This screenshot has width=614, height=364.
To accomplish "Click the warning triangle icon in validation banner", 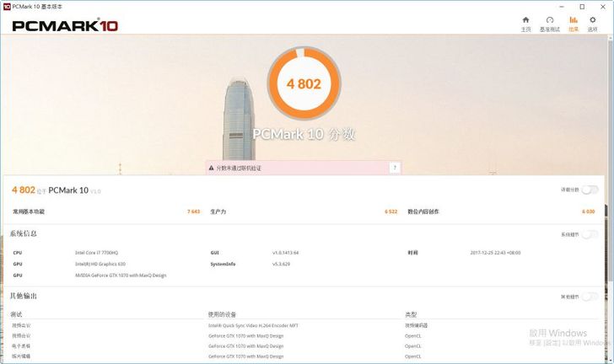I will pos(212,169).
